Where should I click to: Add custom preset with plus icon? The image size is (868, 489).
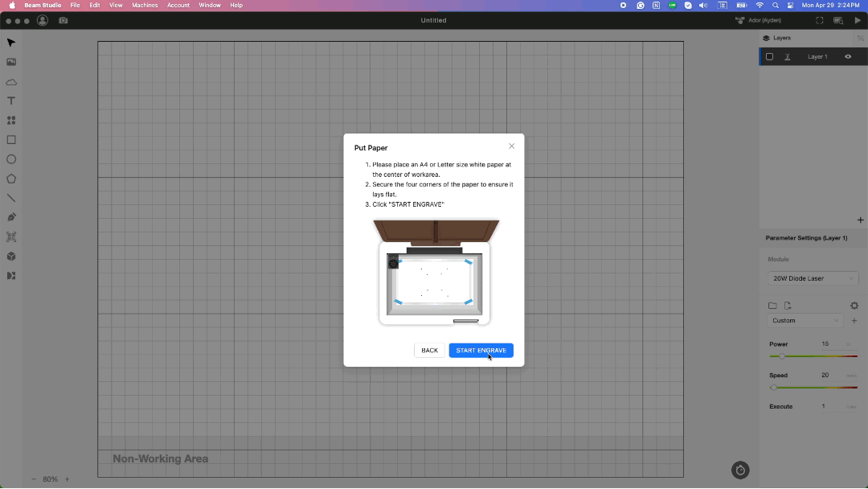coord(854,321)
